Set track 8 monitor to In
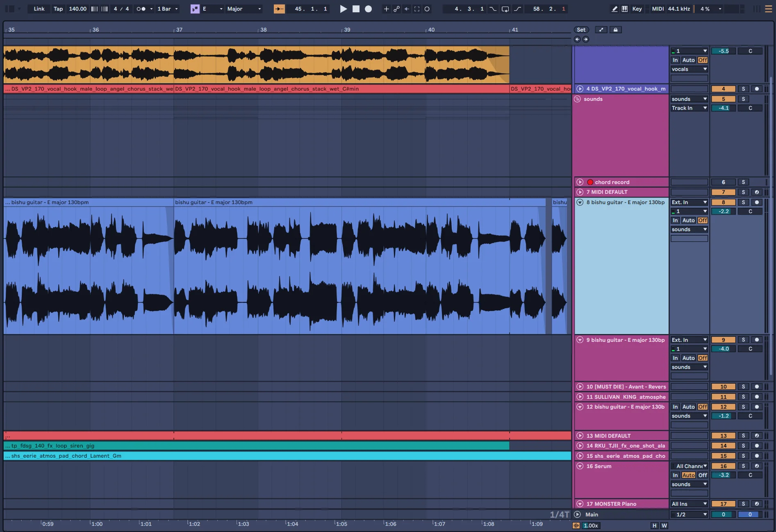The image size is (776, 532). coord(675,220)
